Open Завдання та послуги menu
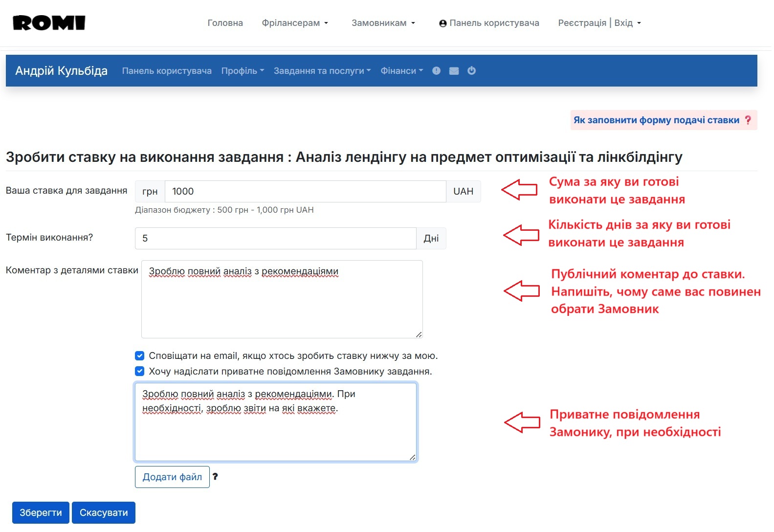The width and height of the screenshot is (774, 532). pyautogui.click(x=322, y=71)
